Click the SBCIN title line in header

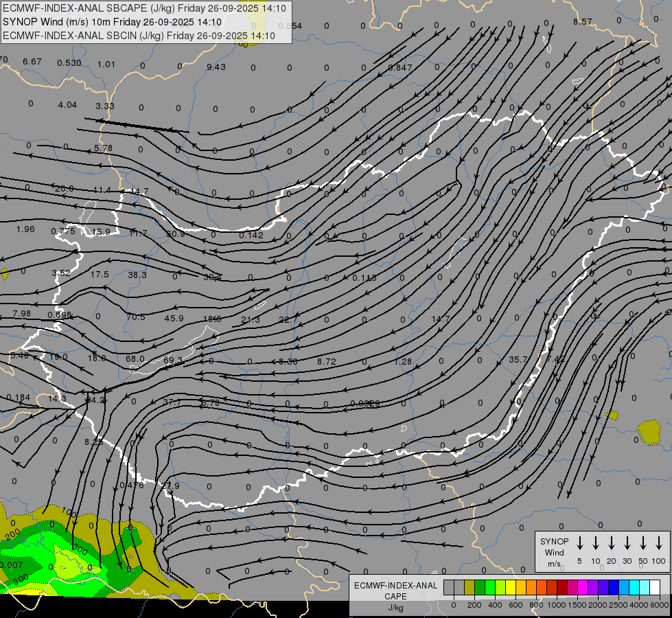coord(139,36)
